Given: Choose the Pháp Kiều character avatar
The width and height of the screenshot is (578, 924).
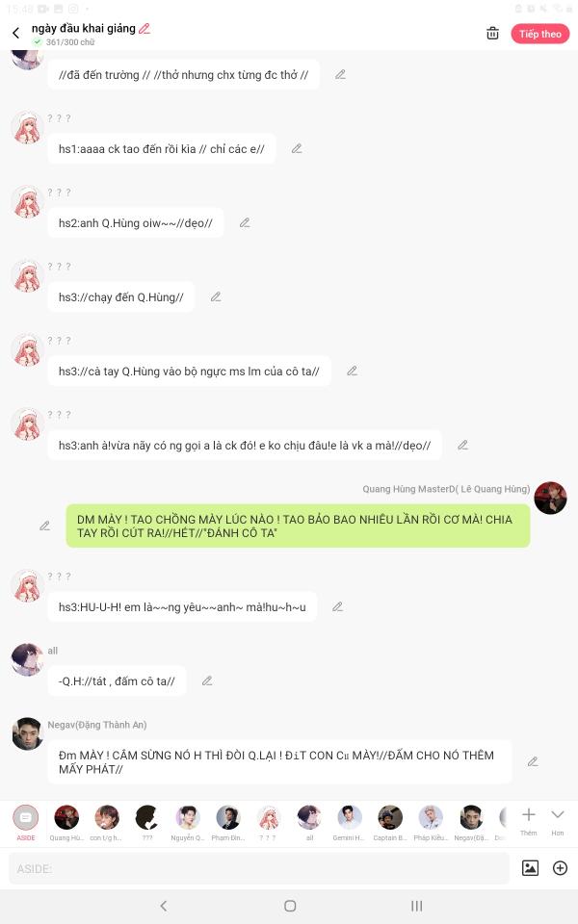Looking at the screenshot, I should [x=431, y=823].
